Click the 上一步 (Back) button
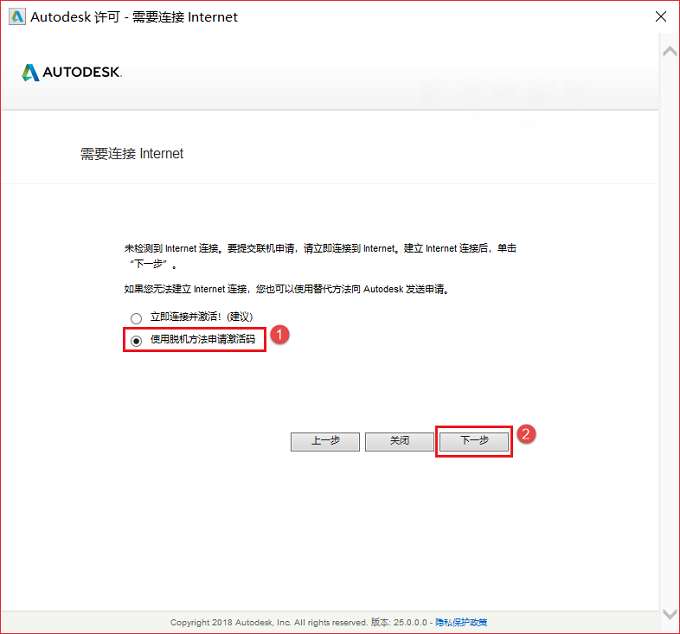This screenshot has width=680, height=634. coord(325,441)
